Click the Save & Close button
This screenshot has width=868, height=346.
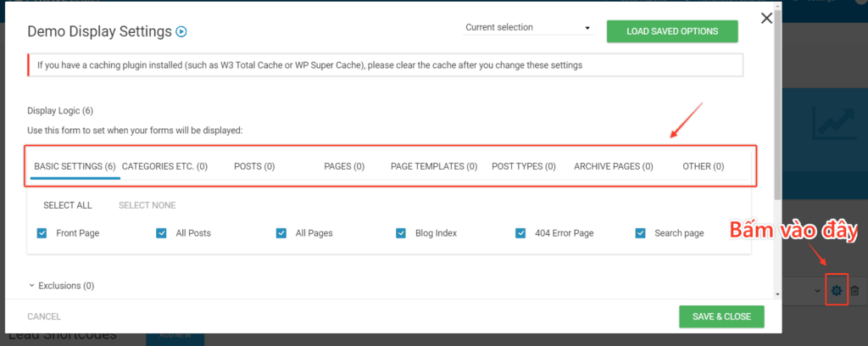point(721,316)
